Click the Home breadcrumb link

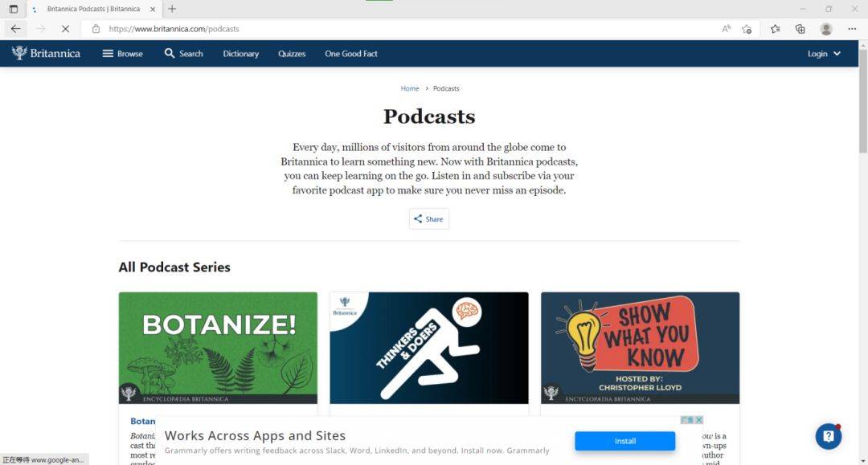coord(410,88)
